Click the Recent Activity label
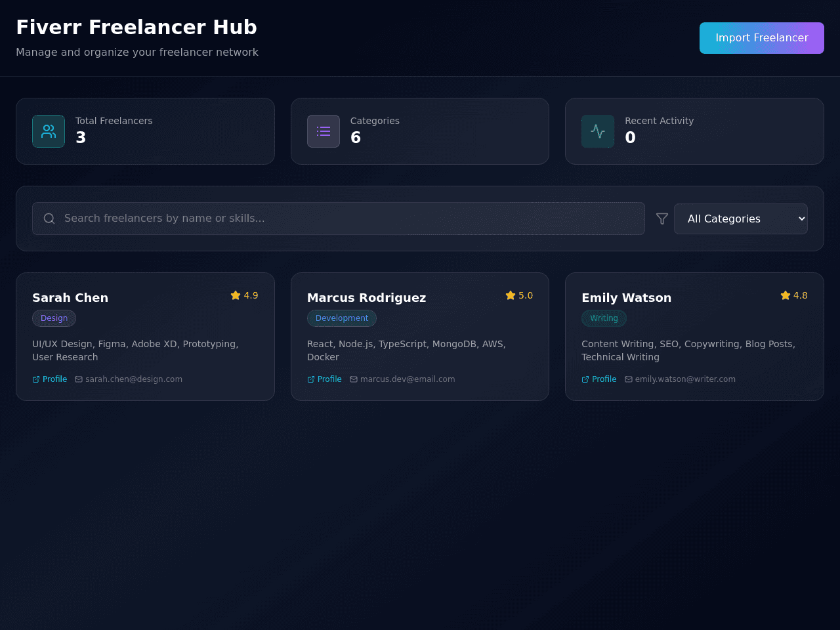This screenshot has height=630, width=840. coord(660,121)
